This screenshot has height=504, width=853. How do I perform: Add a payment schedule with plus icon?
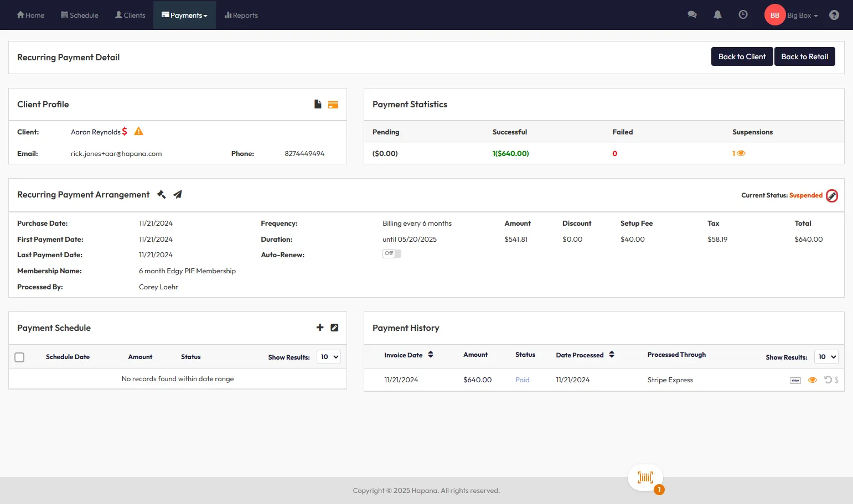(x=319, y=328)
